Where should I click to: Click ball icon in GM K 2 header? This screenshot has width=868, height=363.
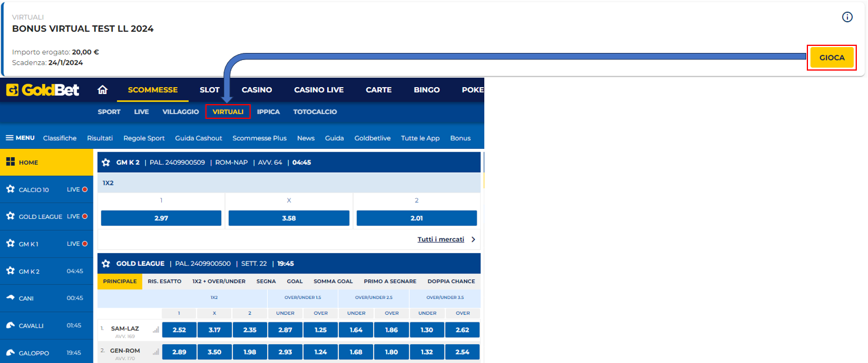point(106,162)
